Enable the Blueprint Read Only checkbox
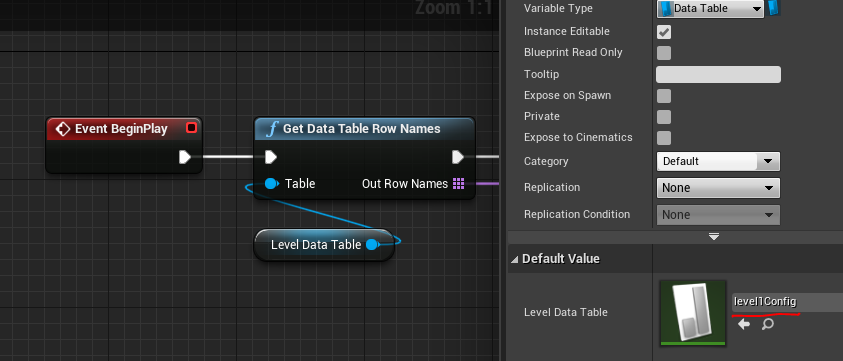Image resolution: width=843 pixels, height=361 pixels. click(664, 53)
